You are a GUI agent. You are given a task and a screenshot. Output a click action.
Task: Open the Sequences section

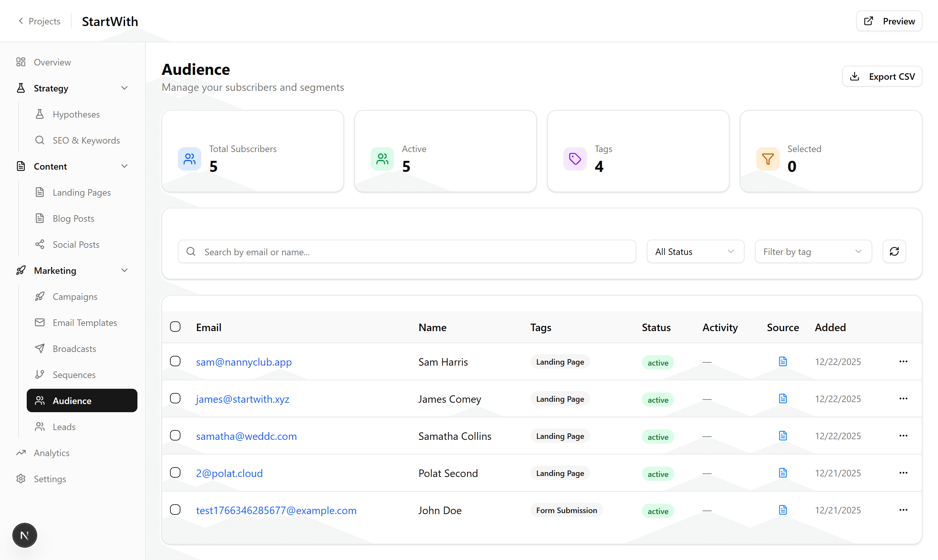point(74,374)
